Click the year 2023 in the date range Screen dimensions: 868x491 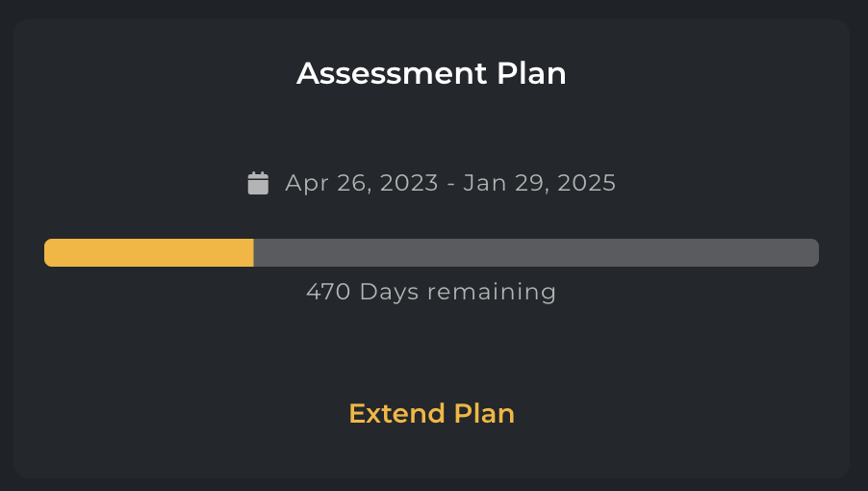coord(409,183)
